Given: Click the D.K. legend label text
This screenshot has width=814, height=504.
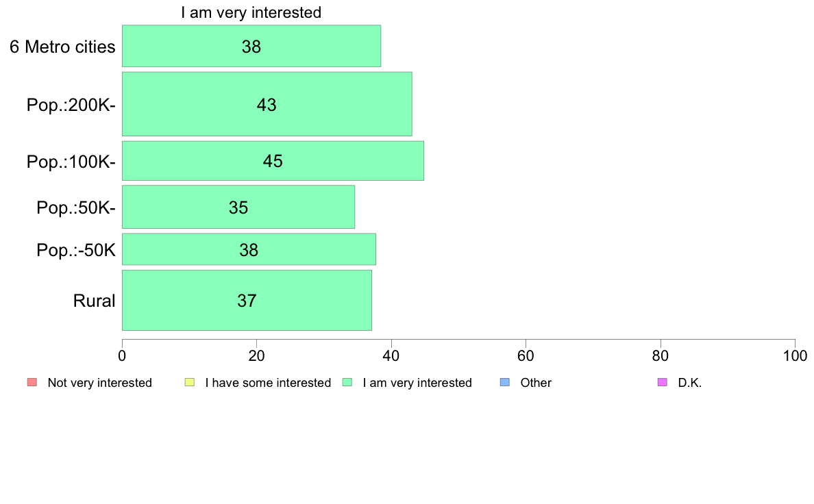Looking at the screenshot, I should [690, 383].
